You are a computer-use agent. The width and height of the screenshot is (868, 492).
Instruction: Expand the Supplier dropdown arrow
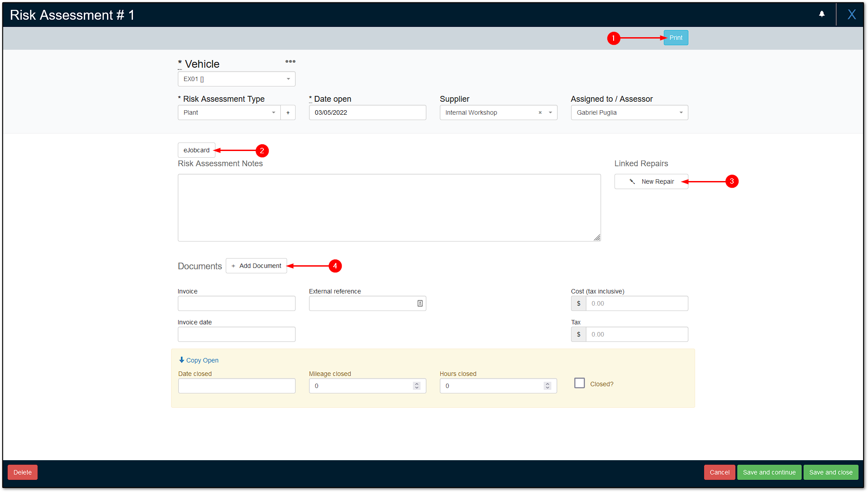click(x=550, y=112)
